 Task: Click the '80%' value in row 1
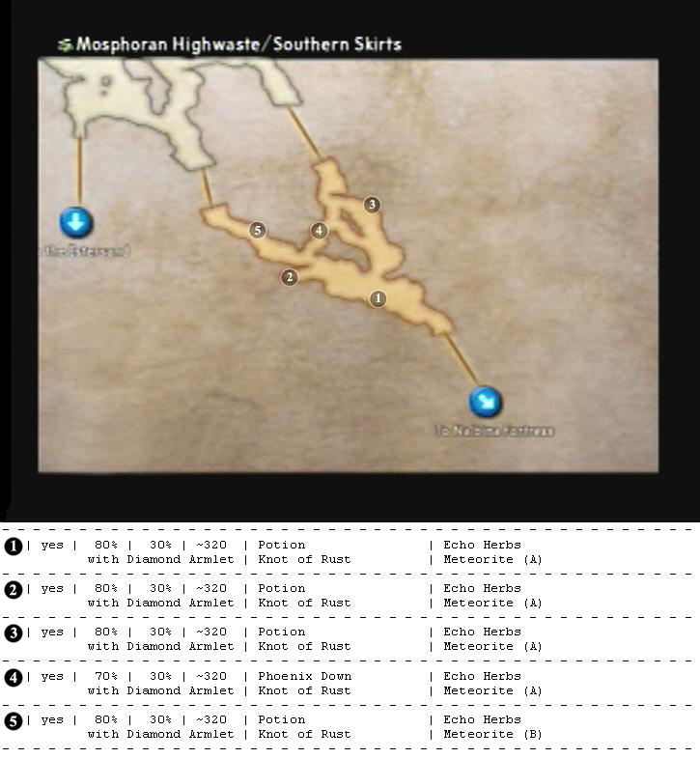coord(106,545)
